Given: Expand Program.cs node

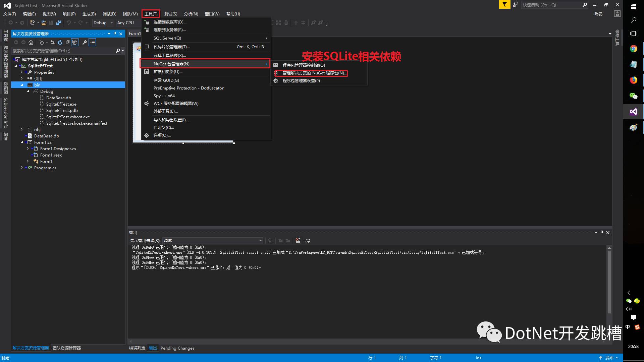Looking at the screenshot, I should click(22, 168).
